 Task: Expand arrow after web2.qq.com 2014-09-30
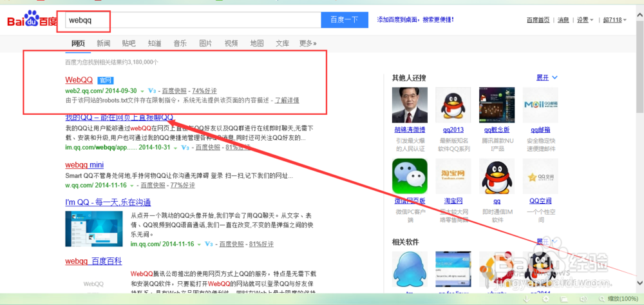tap(142, 91)
